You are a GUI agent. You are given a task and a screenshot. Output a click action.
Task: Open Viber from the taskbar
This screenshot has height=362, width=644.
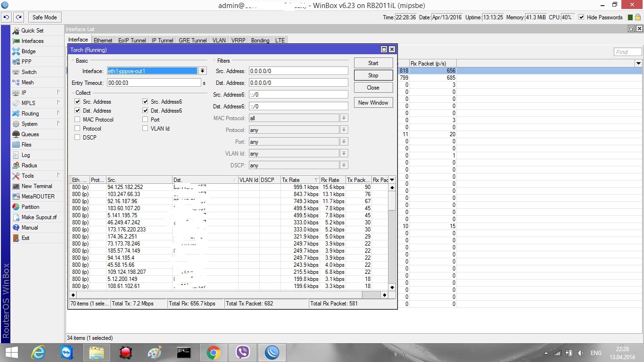pyautogui.click(x=243, y=353)
